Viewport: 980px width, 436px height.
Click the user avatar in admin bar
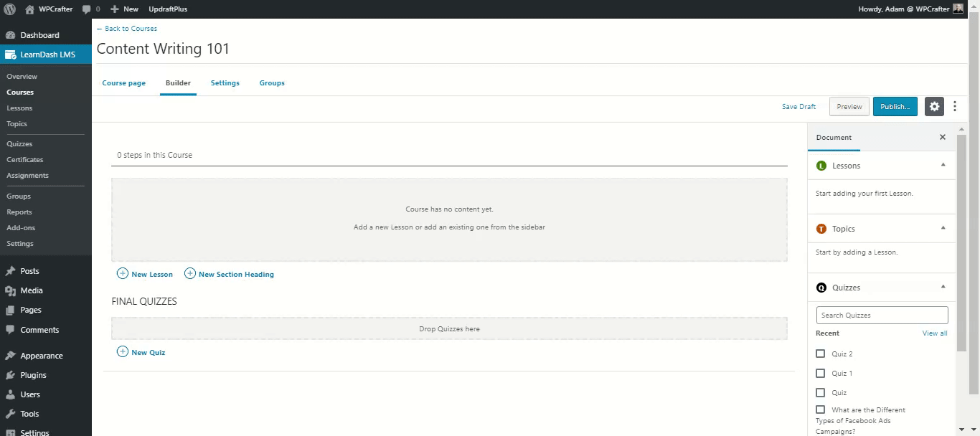(958, 9)
